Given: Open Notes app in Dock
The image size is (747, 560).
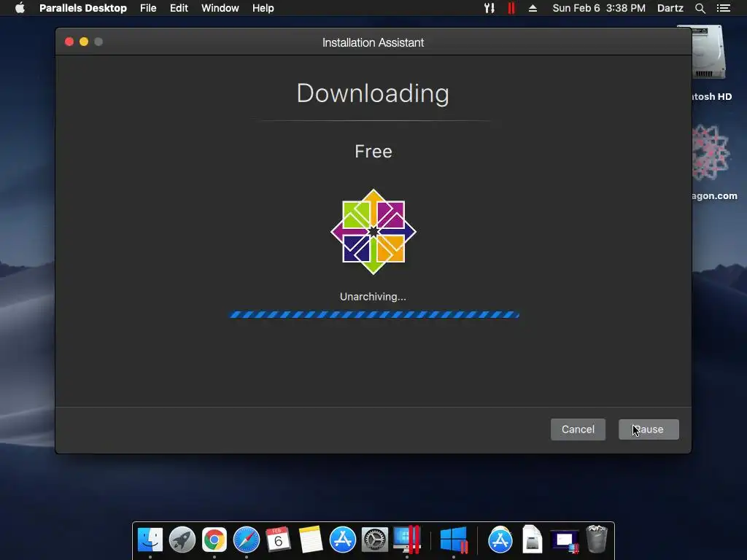Looking at the screenshot, I should (x=310, y=540).
